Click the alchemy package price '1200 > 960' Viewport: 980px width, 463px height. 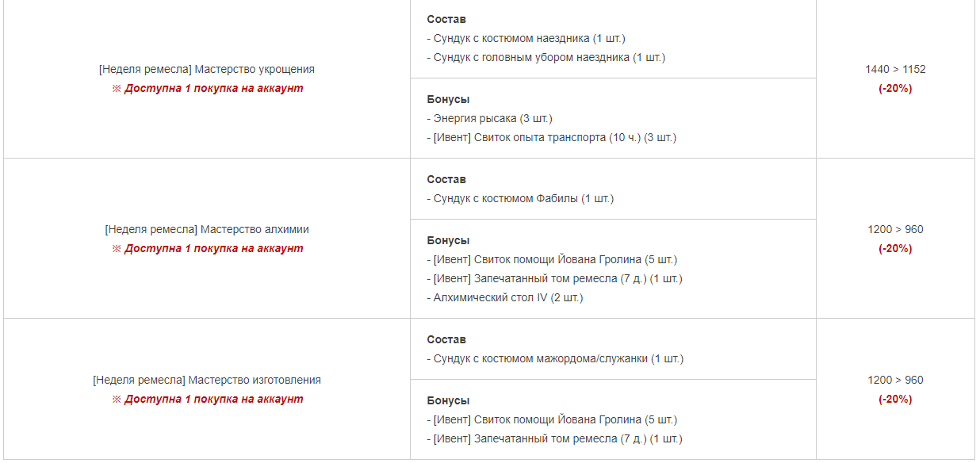(x=895, y=230)
